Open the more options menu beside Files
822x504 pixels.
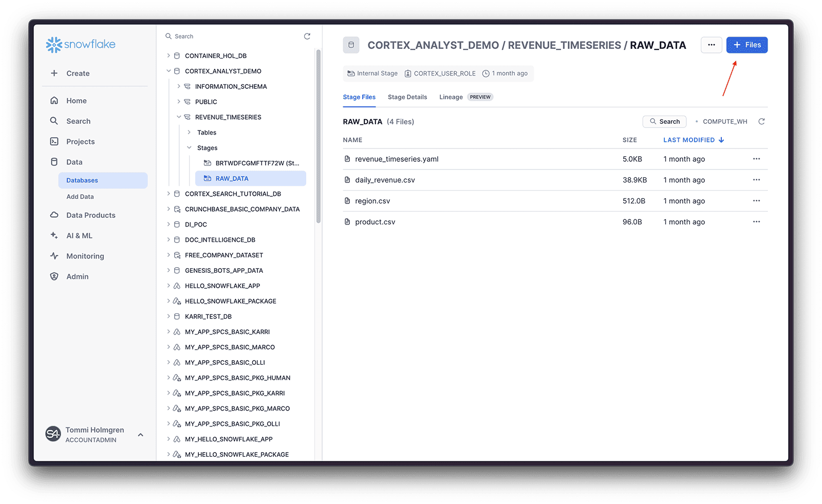(711, 45)
